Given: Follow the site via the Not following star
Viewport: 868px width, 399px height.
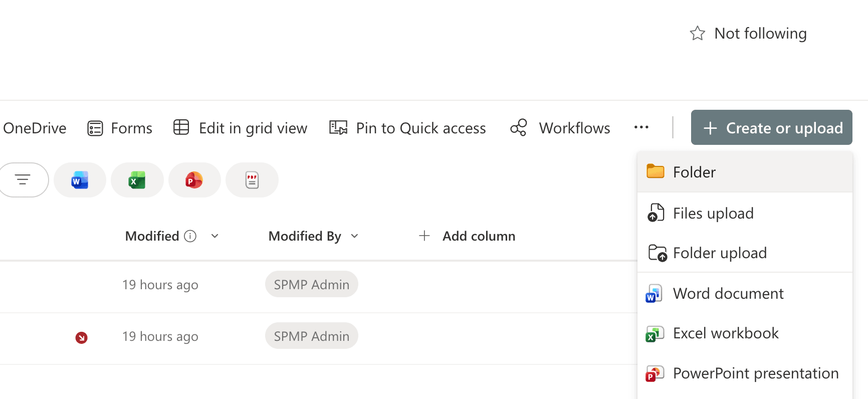Looking at the screenshot, I should [697, 33].
